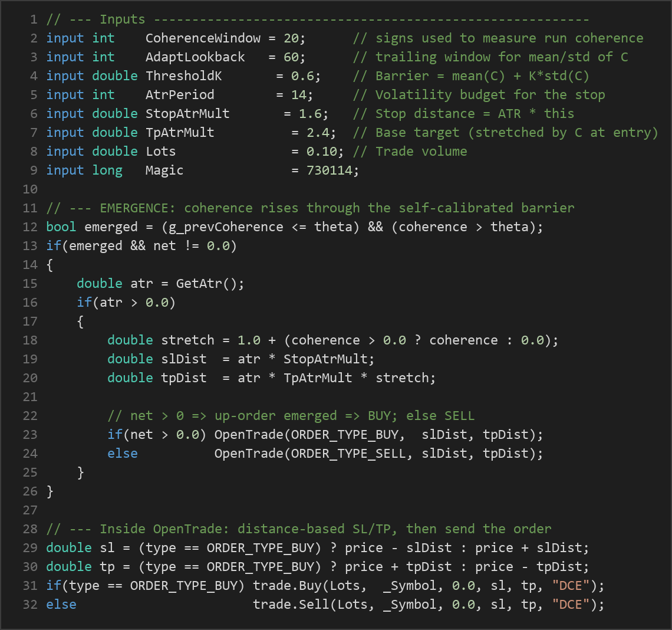Click the AdaptLookback variable name
This screenshot has width=672, height=630.
[195, 57]
